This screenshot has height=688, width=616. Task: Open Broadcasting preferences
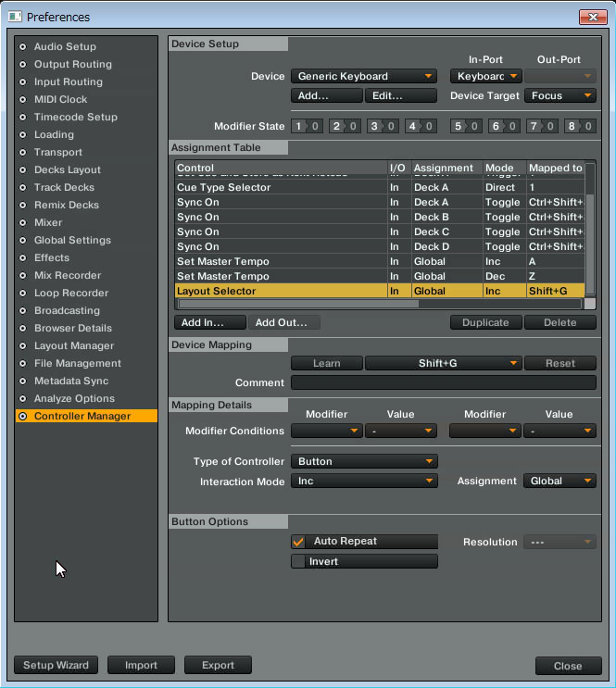coord(67,310)
